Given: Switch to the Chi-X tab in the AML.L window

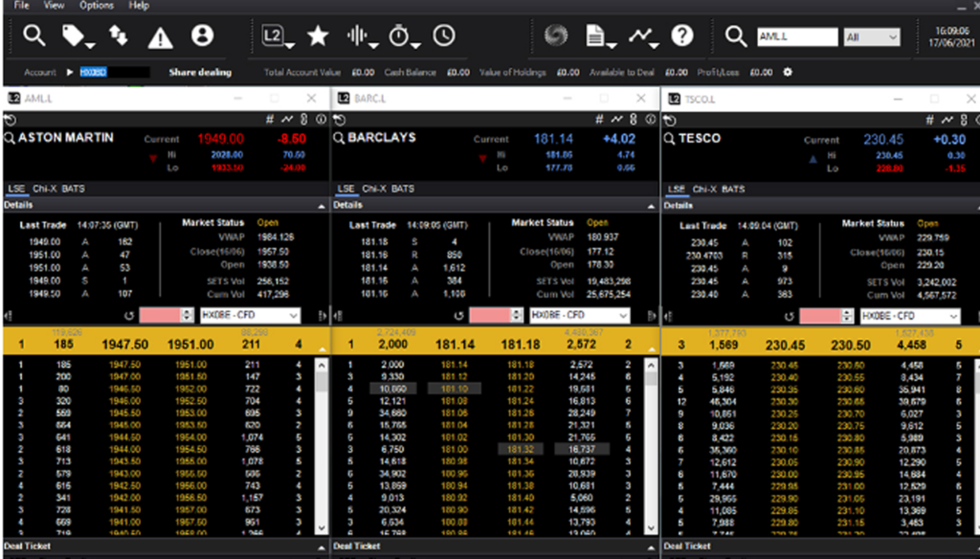Looking at the screenshot, I should [44, 189].
